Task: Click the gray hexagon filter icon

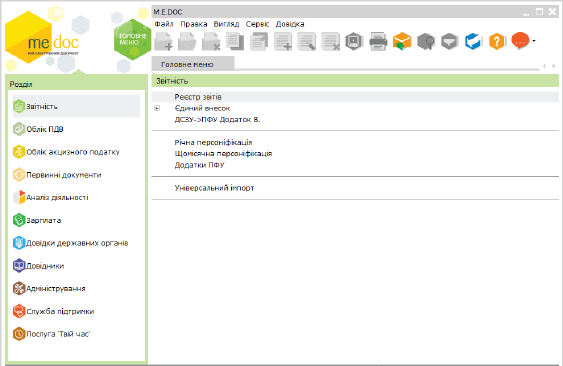Action: (x=450, y=41)
